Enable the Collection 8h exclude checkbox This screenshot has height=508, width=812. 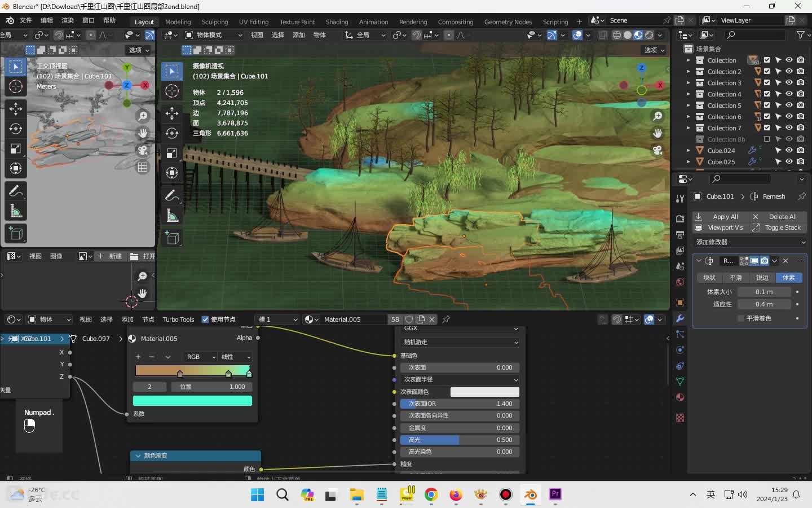tap(767, 139)
